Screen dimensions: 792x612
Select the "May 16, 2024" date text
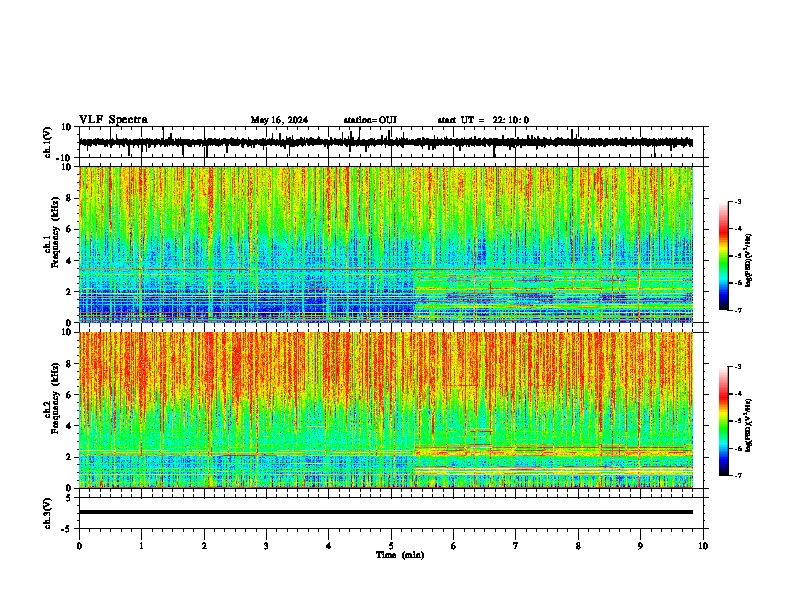click(x=279, y=120)
